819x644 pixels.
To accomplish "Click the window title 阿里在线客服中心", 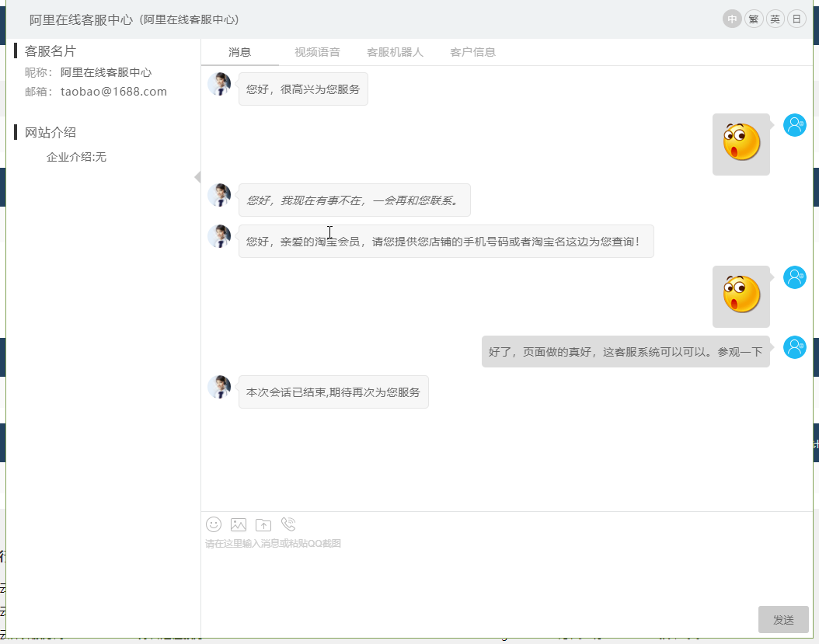I will tap(81, 20).
